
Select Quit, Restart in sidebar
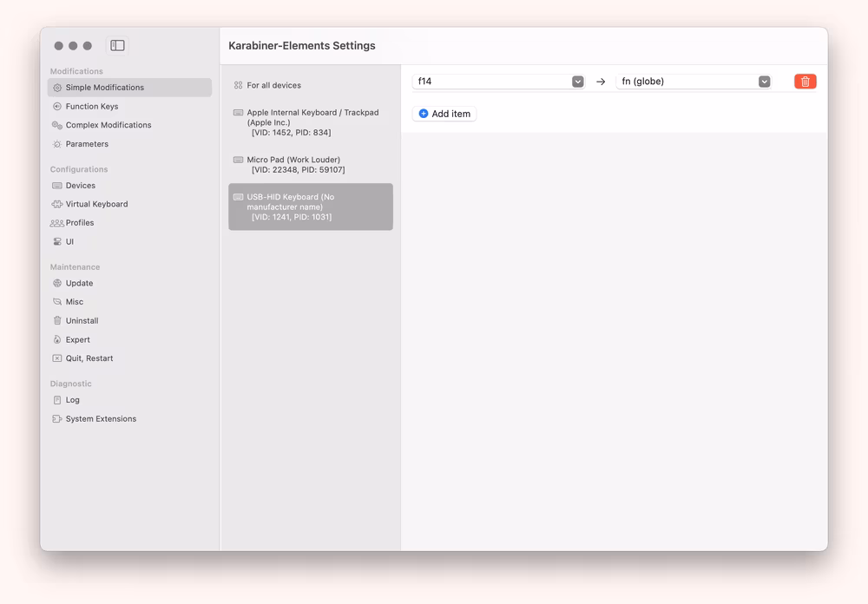(x=89, y=358)
